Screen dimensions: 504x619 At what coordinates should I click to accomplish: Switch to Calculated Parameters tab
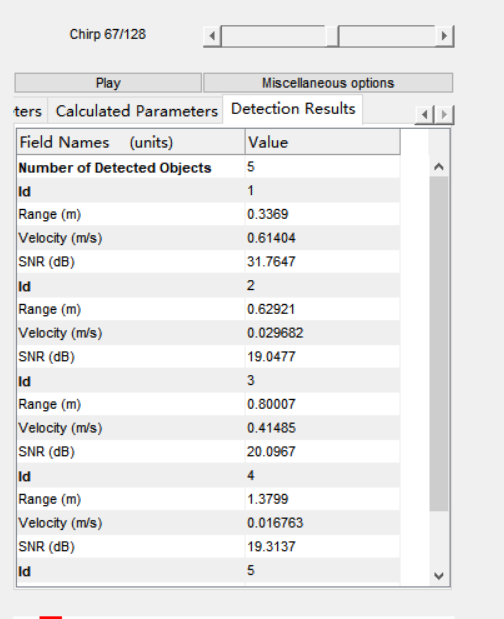136,111
